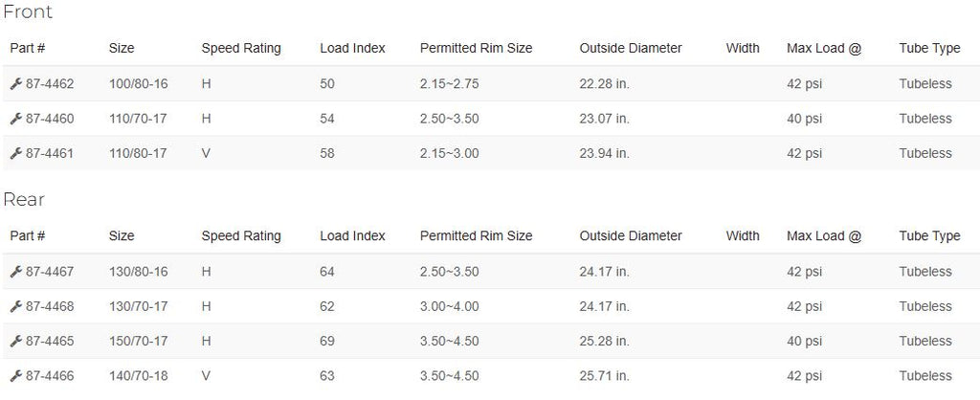Open part number 87-4460 link
Image resolution: width=980 pixels, height=400 pixels.
point(50,119)
